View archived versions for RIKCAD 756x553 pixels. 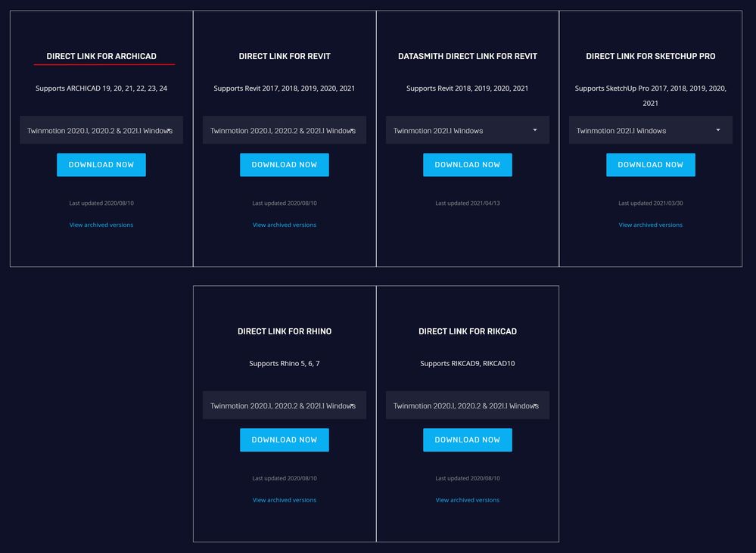pos(468,500)
